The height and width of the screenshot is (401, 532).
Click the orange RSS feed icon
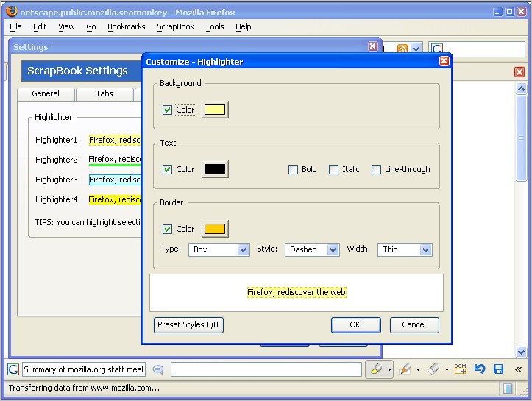click(402, 49)
